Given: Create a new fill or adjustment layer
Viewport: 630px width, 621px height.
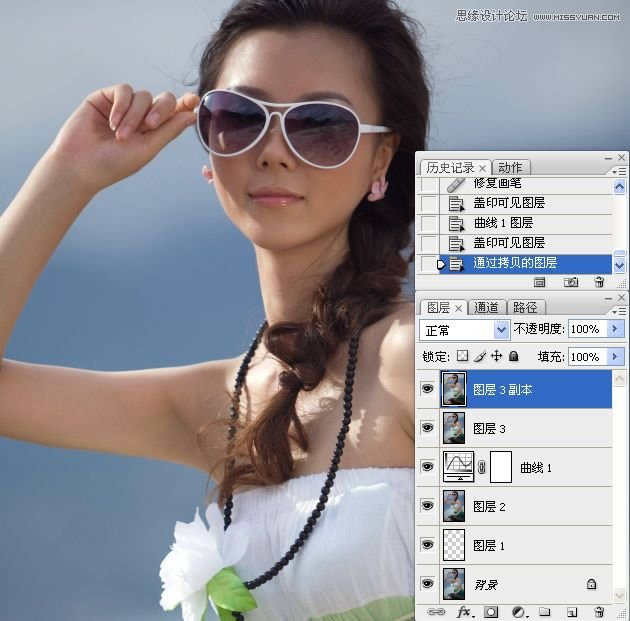Looking at the screenshot, I should [519, 610].
